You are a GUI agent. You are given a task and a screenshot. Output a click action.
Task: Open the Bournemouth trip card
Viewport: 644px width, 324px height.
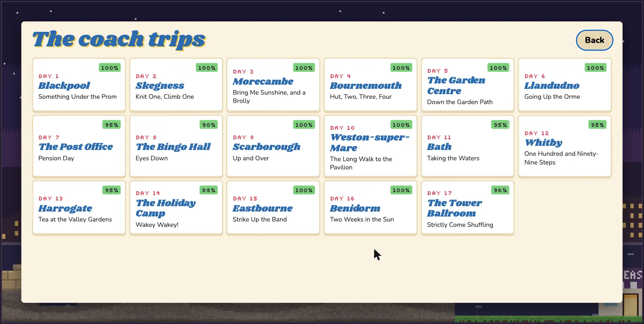[370, 85]
